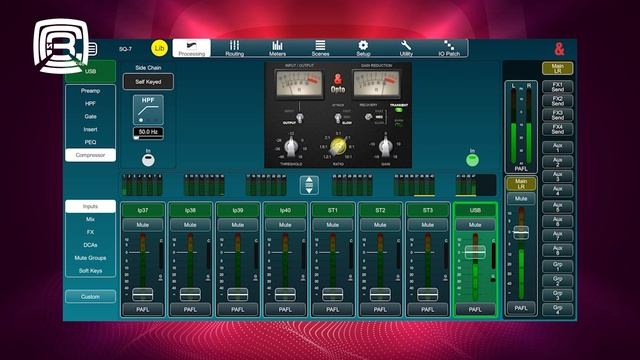Select Preamp in processing list
This screenshot has height=360, width=640.
pos(90,91)
